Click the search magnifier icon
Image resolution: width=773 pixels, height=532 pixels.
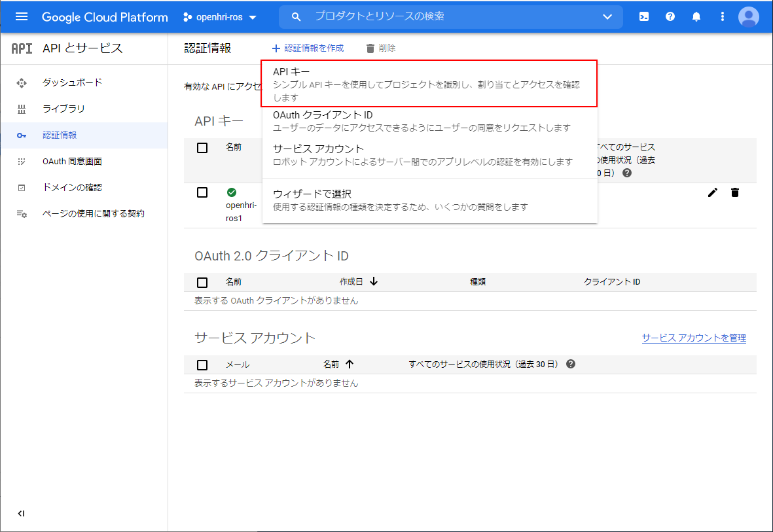[296, 17]
